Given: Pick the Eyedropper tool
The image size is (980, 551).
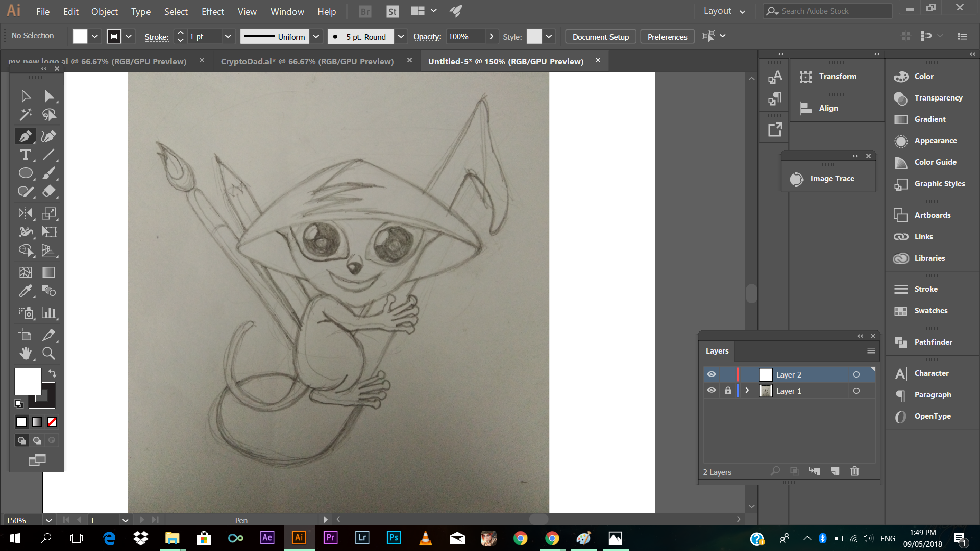Looking at the screenshot, I should (26, 291).
